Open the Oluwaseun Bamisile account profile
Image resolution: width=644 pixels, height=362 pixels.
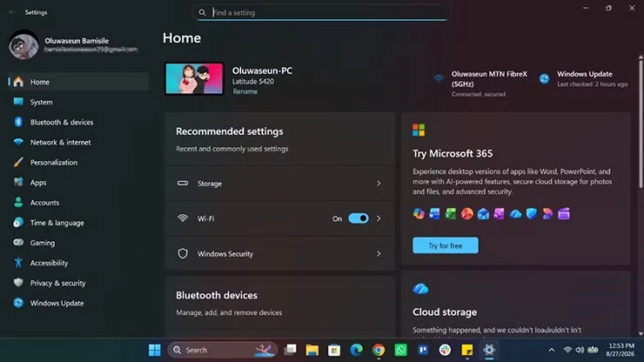pos(74,44)
